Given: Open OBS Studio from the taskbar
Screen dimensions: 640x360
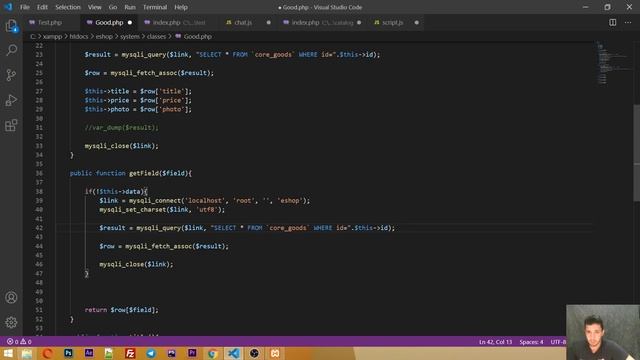Looking at the screenshot, I should 254,353.
